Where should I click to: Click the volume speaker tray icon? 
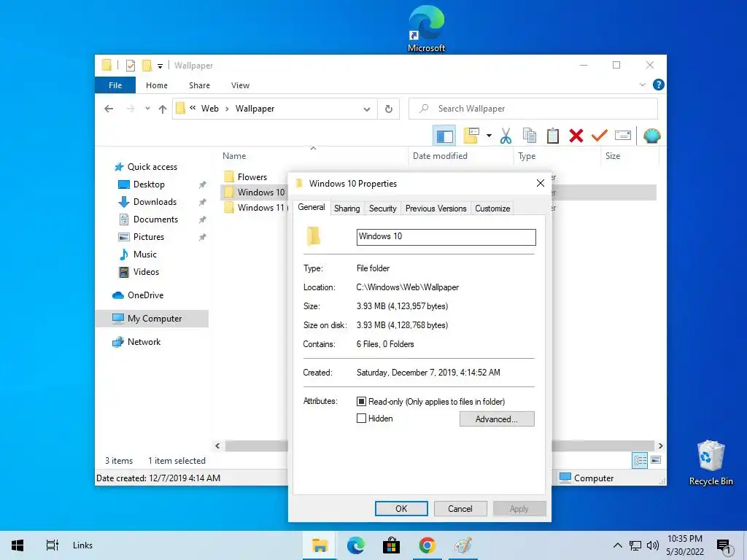click(653, 545)
